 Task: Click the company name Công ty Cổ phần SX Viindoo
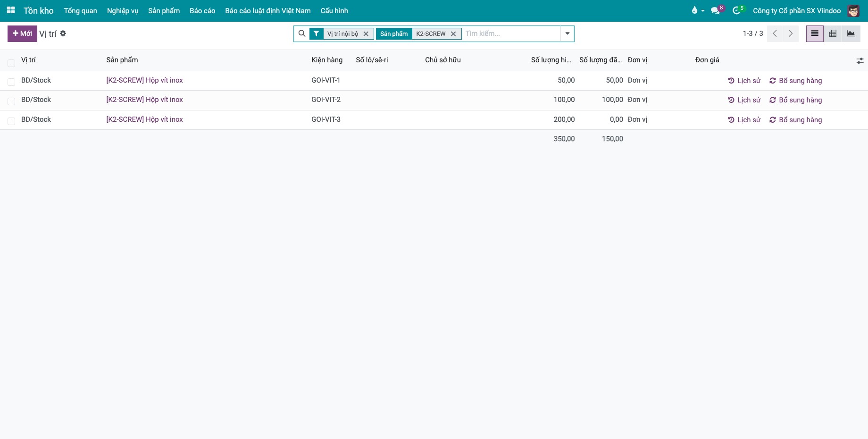(x=797, y=10)
